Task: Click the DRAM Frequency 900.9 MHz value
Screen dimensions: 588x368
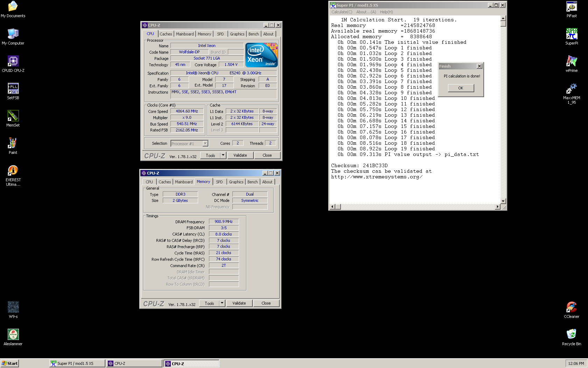Action: (x=224, y=222)
